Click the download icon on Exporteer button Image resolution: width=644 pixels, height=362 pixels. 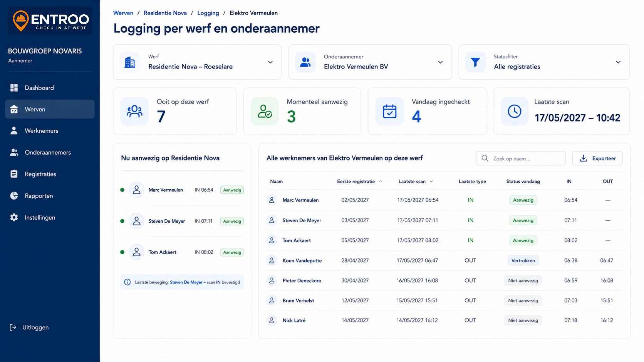(584, 158)
